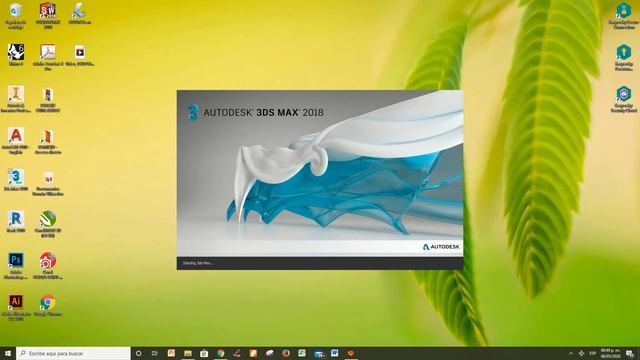This screenshot has width=640, height=360.
Task: Open the Revit desktop shortcut
Action: click(x=16, y=221)
